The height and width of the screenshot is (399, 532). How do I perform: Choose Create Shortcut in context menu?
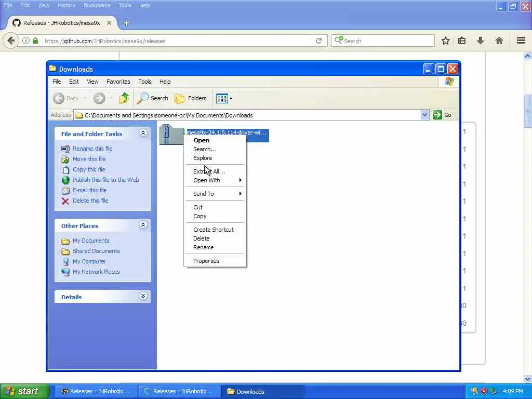coord(215,230)
